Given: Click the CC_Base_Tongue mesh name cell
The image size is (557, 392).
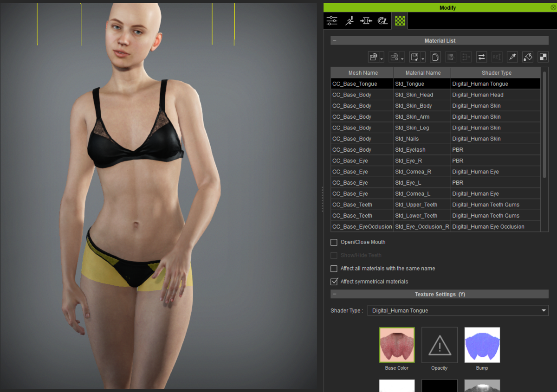Looking at the screenshot, I should [362, 84].
